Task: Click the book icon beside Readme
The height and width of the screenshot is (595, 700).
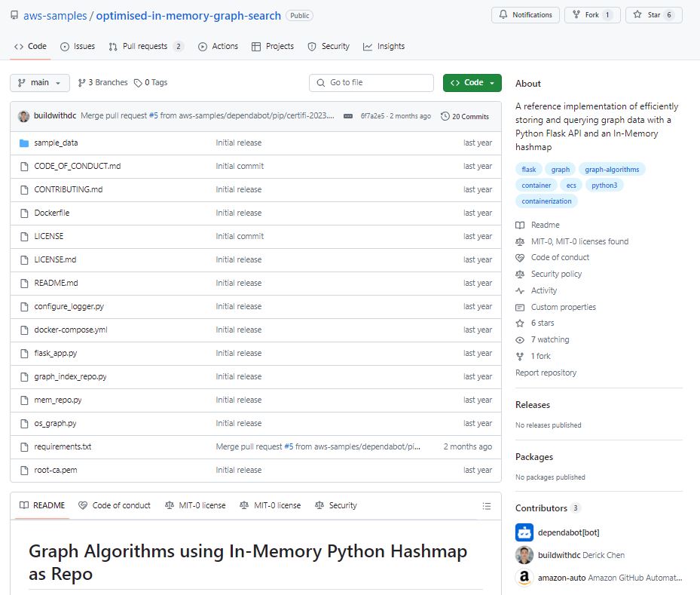Action: click(x=520, y=225)
